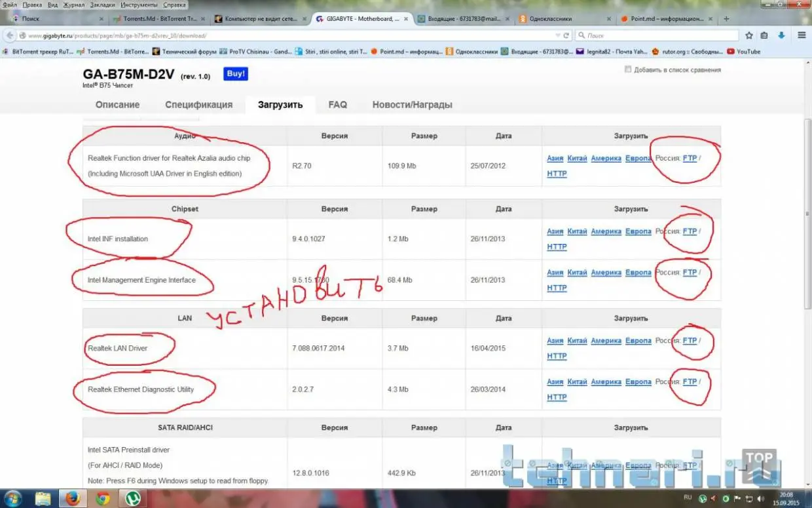Image resolution: width=812 pixels, height=508 pixels.
Task: Open the Инструменты menu
Action: coord(139,5)
